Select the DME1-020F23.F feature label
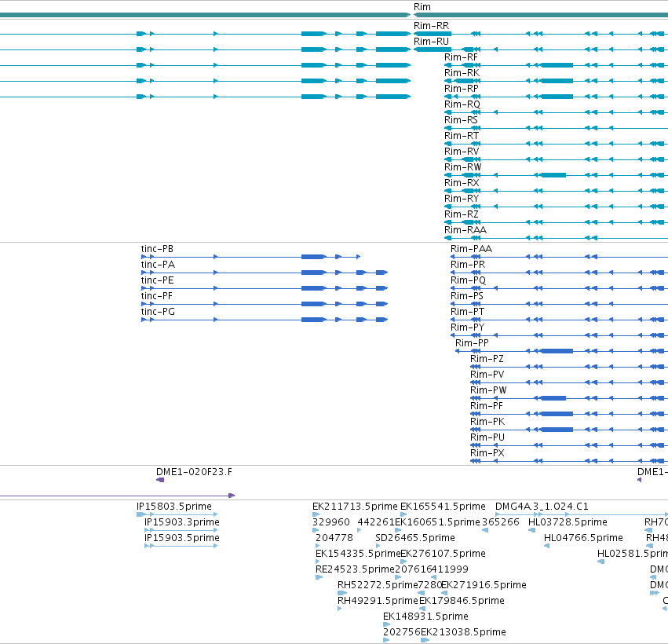 coord(194,472)
